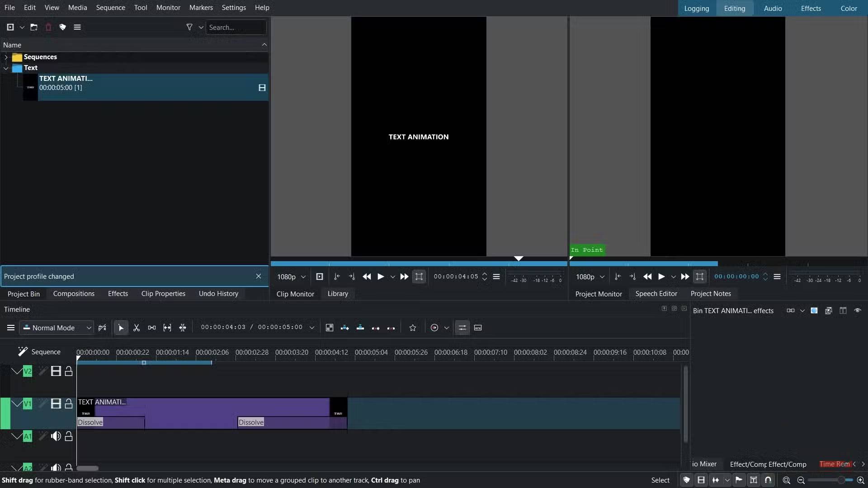Screen dimensions: 868x488
Task: Click Zoom out magnifier in status bar
Action: 801,480
